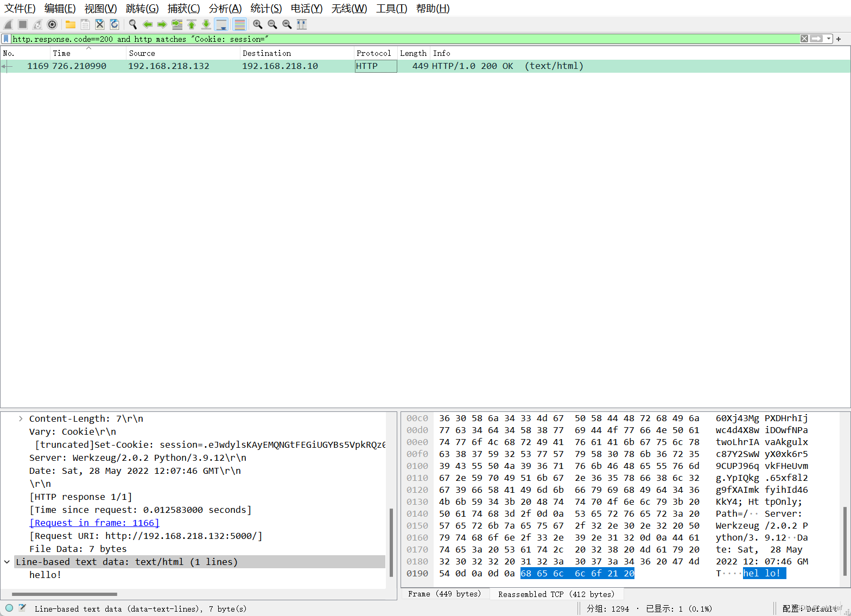Screen dimensions: 851x616
Task: Jump to the first packet
Action: [192, 24]
